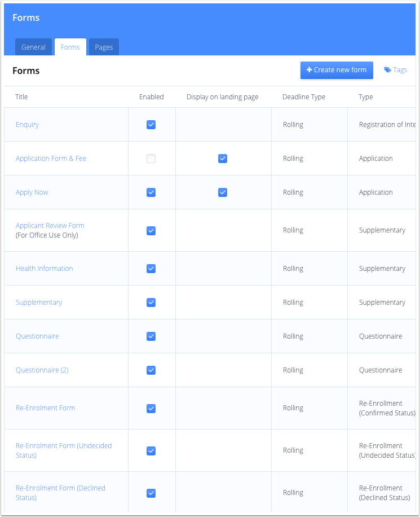Viewport: 420px width, 517px height.
Task: Click Application type in Apply Now row
Action: click(376, 192)
